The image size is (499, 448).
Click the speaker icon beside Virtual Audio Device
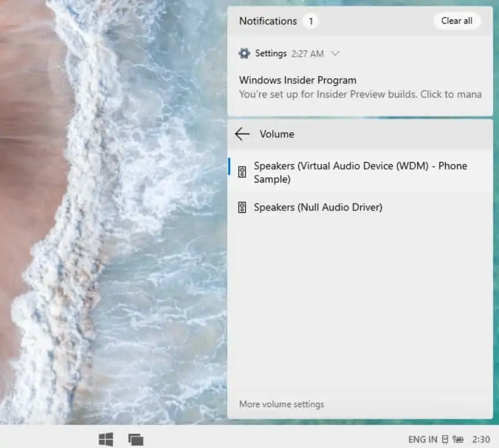(242, 171)
